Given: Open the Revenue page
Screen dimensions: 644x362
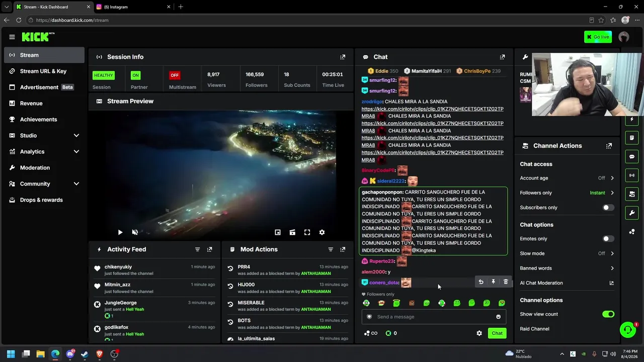Looking at the screenshot, I should pyautogui.click(x=44, y=103).
